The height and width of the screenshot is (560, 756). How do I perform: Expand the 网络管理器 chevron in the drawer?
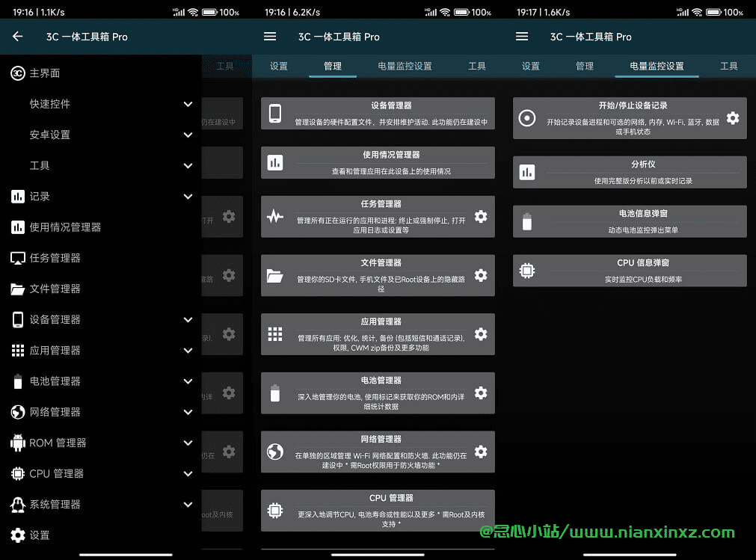[x=188, y=412]
